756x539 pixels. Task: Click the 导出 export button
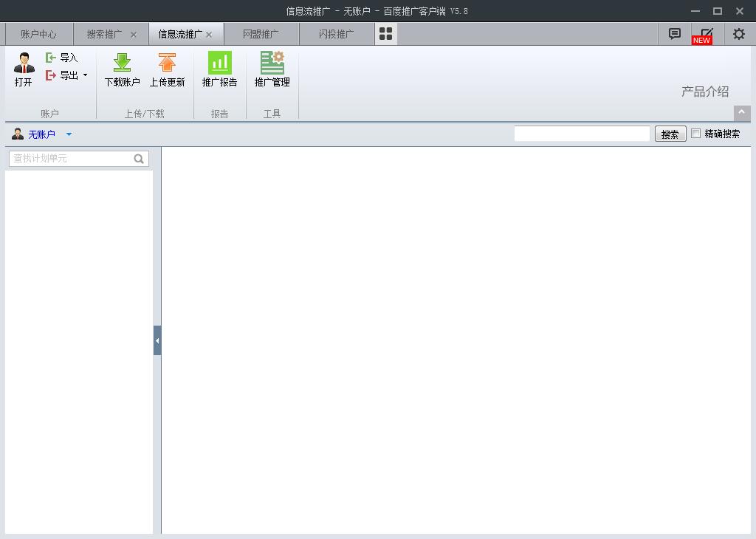[61, 75]
